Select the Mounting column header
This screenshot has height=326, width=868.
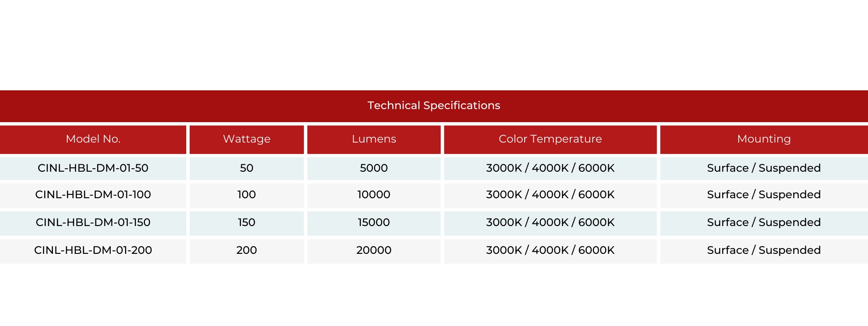click(x=764, y=140)
